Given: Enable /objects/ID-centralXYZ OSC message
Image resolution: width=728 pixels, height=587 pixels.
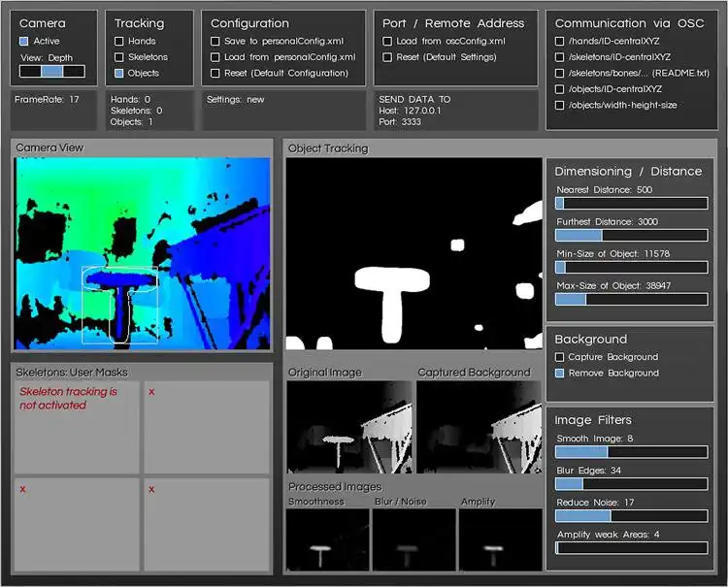Looking at the screenshot, I should [559, 89].
